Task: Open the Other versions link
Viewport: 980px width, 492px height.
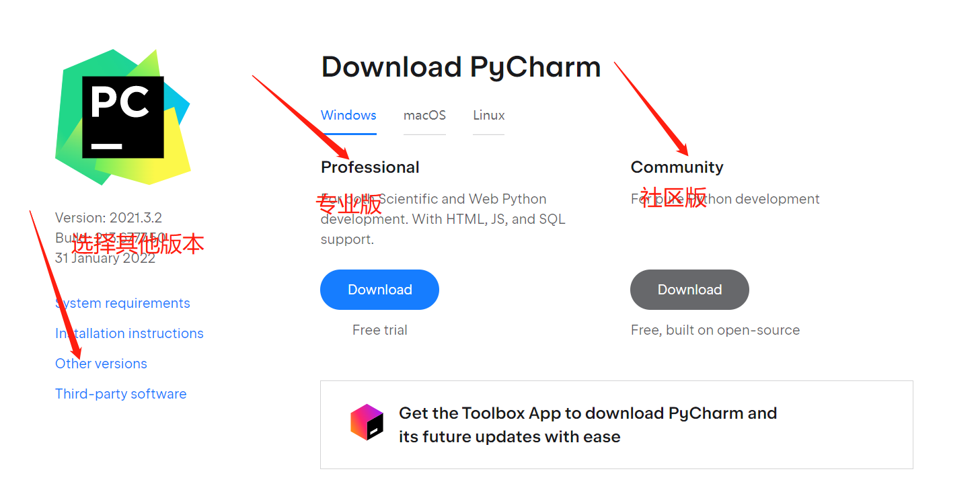Action: 101,364
